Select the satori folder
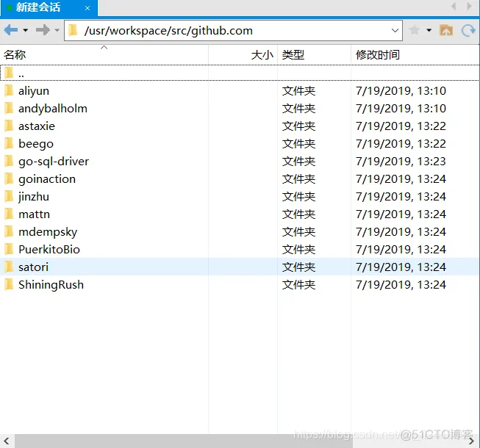The height and width of the screenshot is (448, 480). tap(240, 267)
